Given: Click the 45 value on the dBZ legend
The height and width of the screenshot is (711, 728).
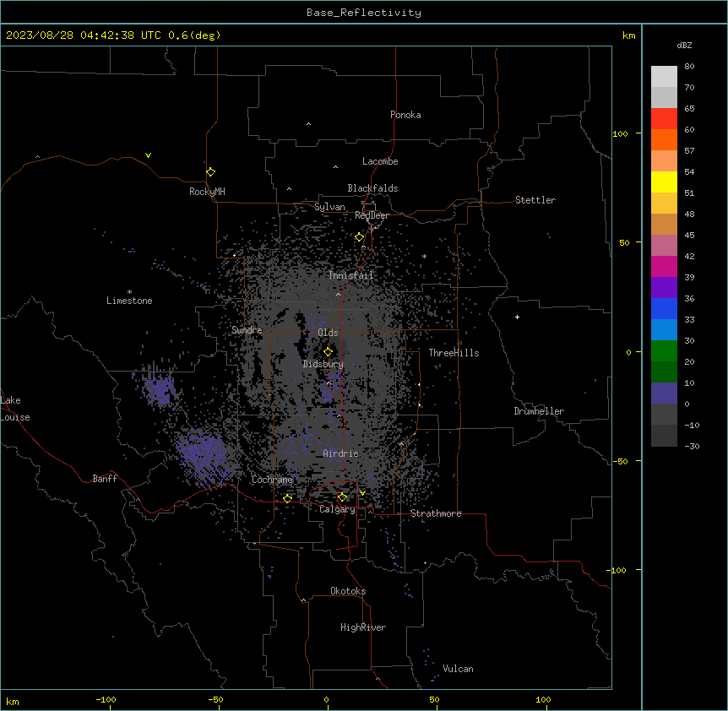Looking at the screenshot, I should (689, 236).
